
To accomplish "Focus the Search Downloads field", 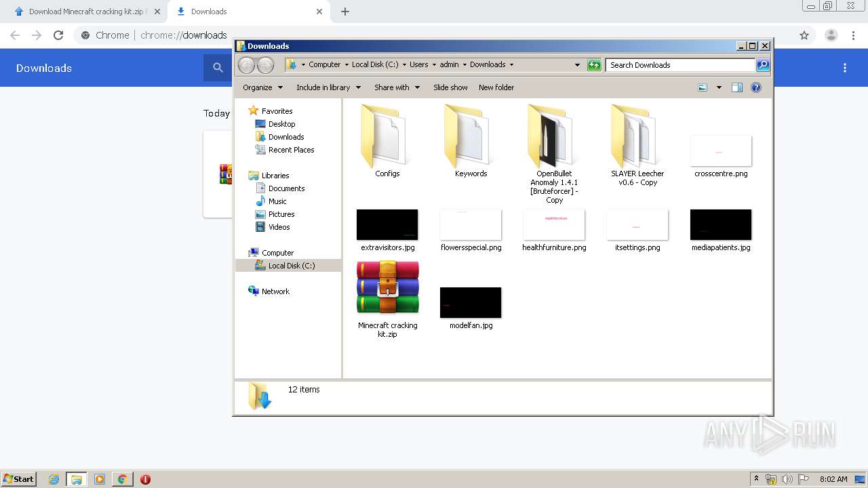I will [680, 64].
